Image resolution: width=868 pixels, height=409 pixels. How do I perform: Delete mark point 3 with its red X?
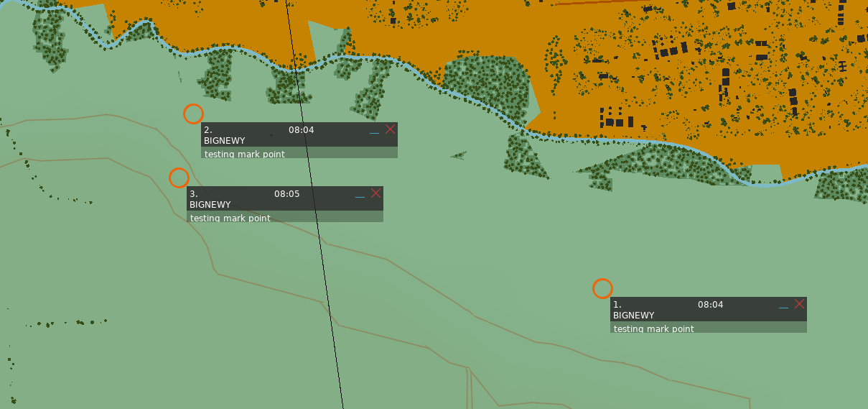(376, 193)
